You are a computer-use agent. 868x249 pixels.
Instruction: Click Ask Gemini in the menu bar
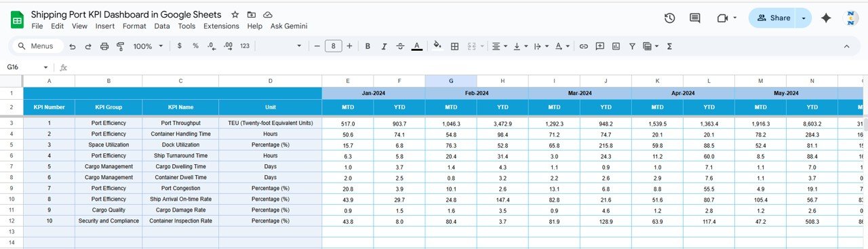coord(289,26)
